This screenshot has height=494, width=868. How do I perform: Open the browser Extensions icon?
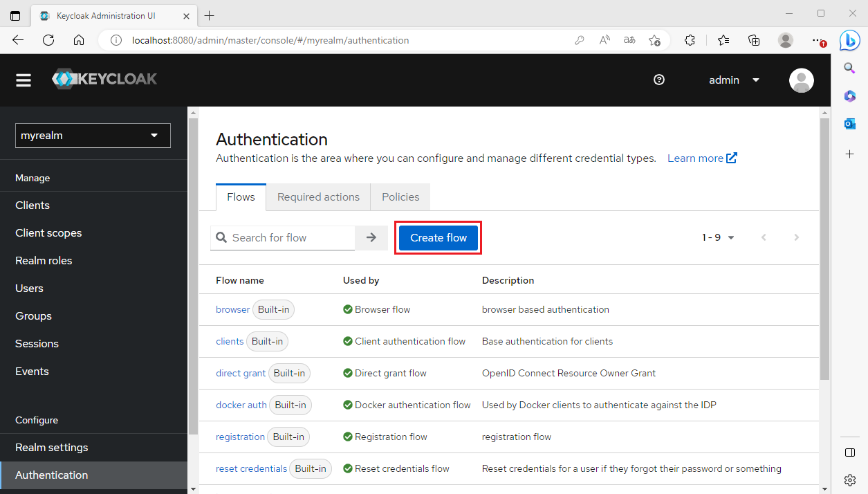[x=690, y=40]
